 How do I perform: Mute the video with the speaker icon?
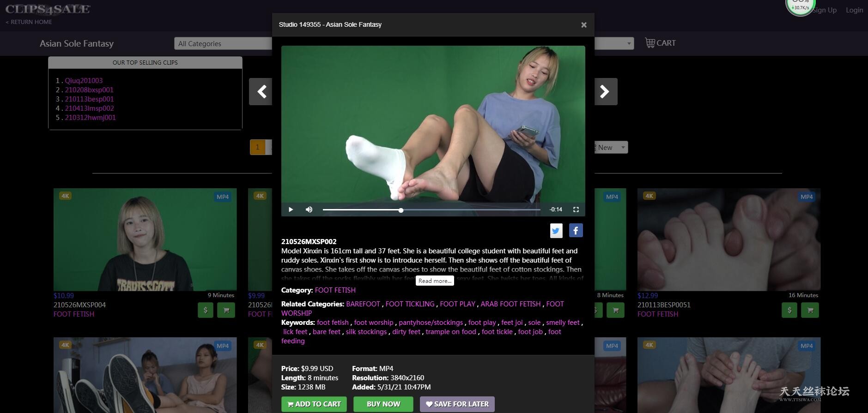(x=309, y=209)
